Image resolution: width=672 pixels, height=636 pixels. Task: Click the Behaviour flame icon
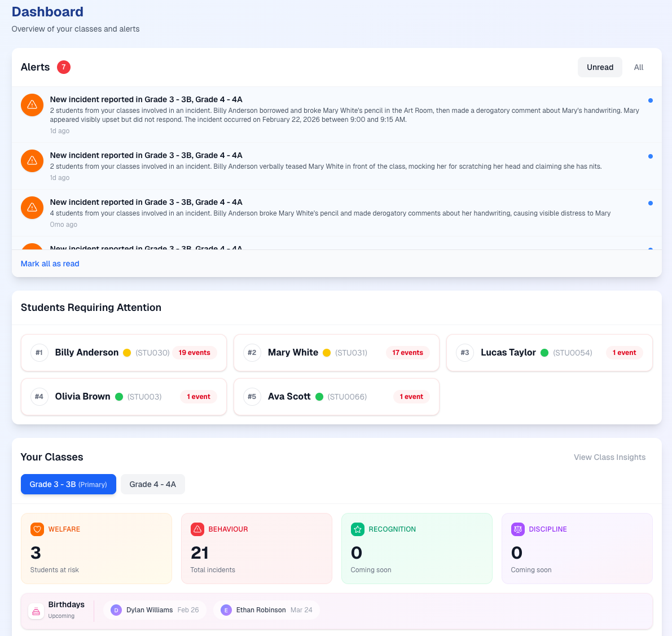197,529
